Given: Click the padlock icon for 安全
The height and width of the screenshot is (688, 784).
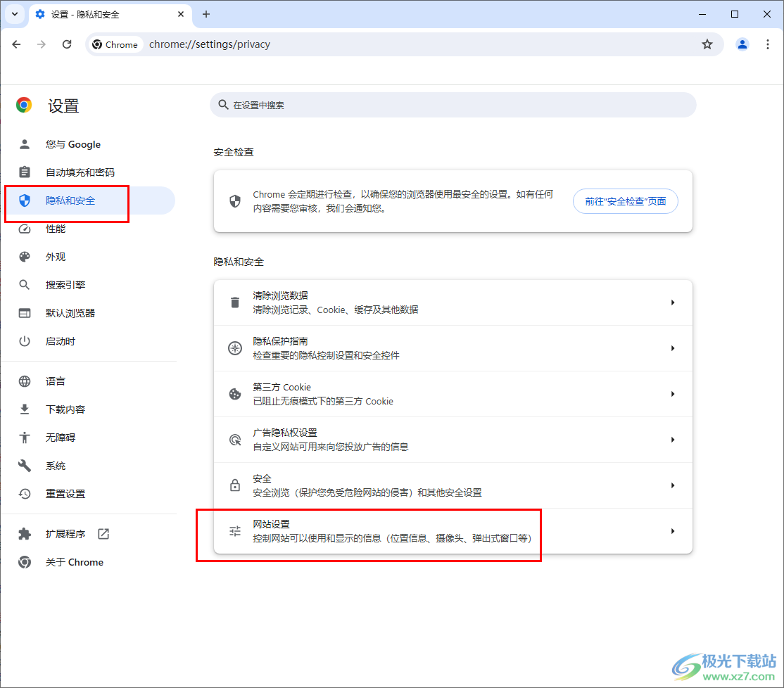Looking at the screenshot, I should pos(235,485).
